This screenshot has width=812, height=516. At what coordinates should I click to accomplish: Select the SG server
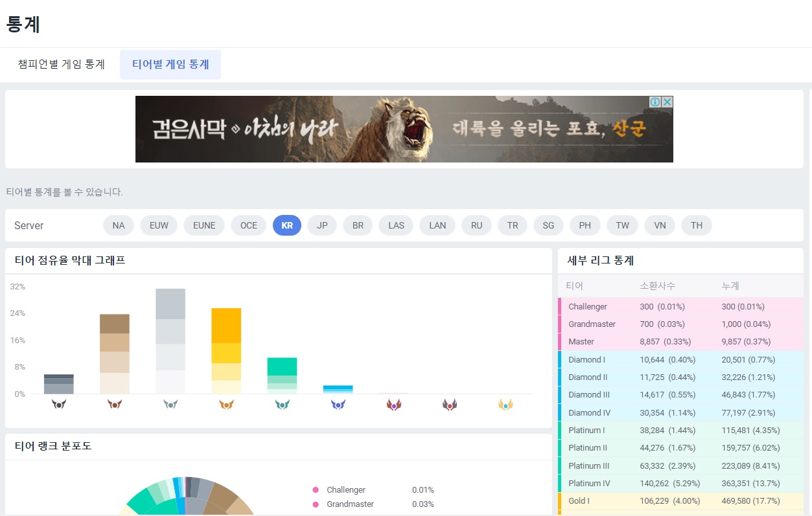548,225
